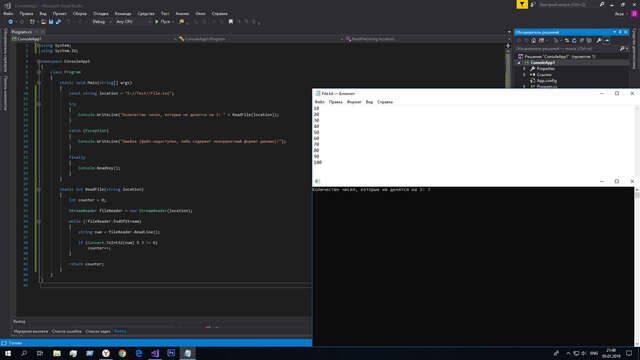
Task: Open the Отладка (Debug) menu
Action: [x=101, y=13]
